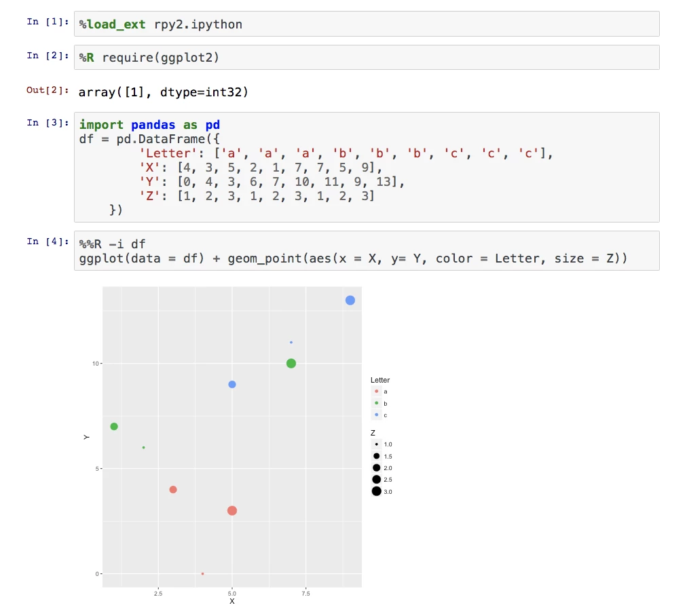
Task: Click the %load_ext rpy2.ipython code cell
Action: click(367, 24)
